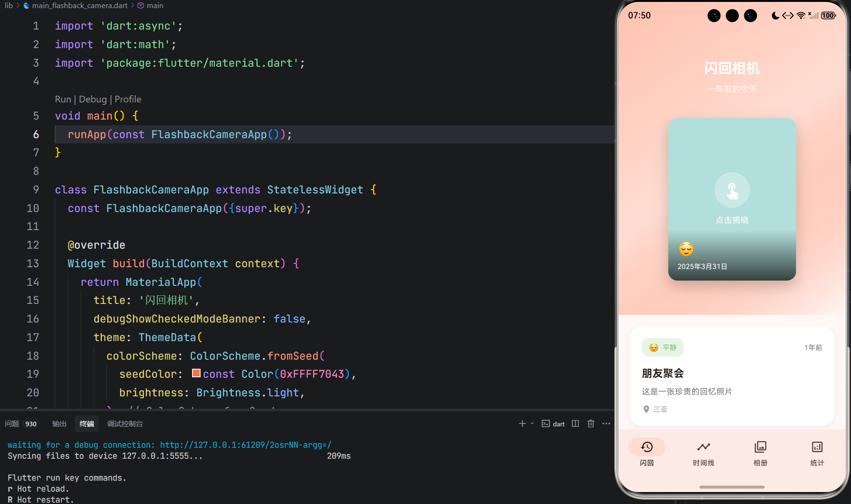The height and width of the screenshot is (504, 851).
Task: Tap the 时间线 timeline tab icon
Action: pos(703,447)
